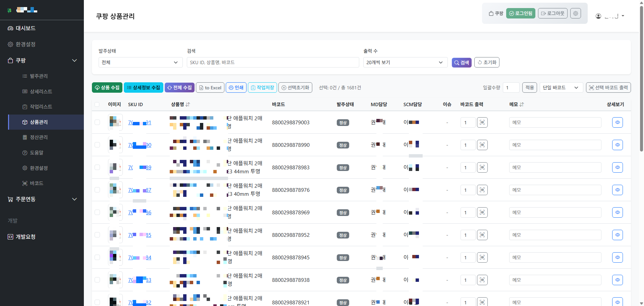644x306 pixels.
Task: Click the user profile avatar icon
Action: pyautogui.click(x=598, y=16)
